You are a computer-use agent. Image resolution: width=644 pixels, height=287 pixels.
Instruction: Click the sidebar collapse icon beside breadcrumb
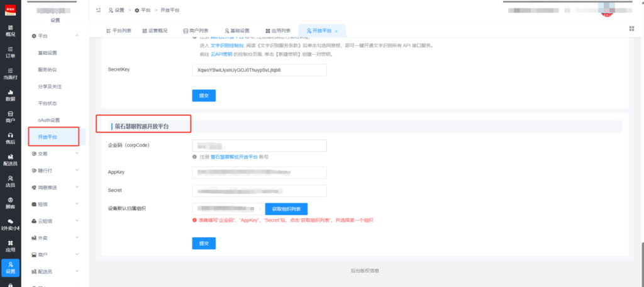click(x=99, y=10)
